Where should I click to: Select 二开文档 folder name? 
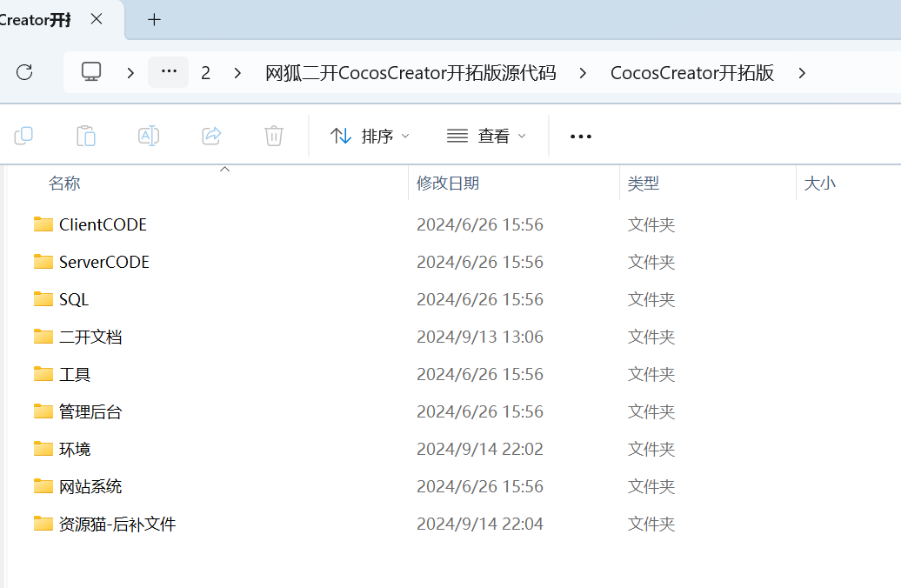pyautogui.click(x=90, y=337)
